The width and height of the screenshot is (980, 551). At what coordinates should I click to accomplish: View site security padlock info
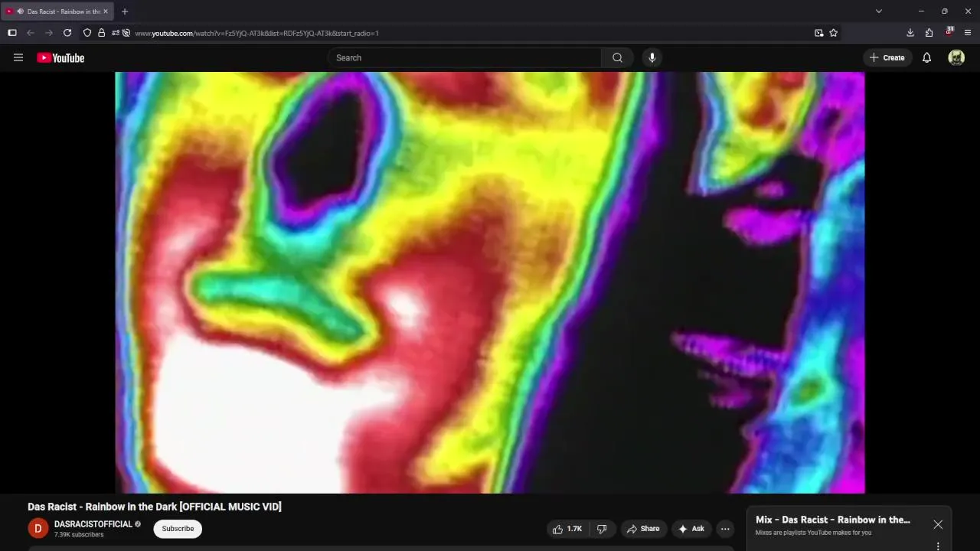(x=101, y=33)
